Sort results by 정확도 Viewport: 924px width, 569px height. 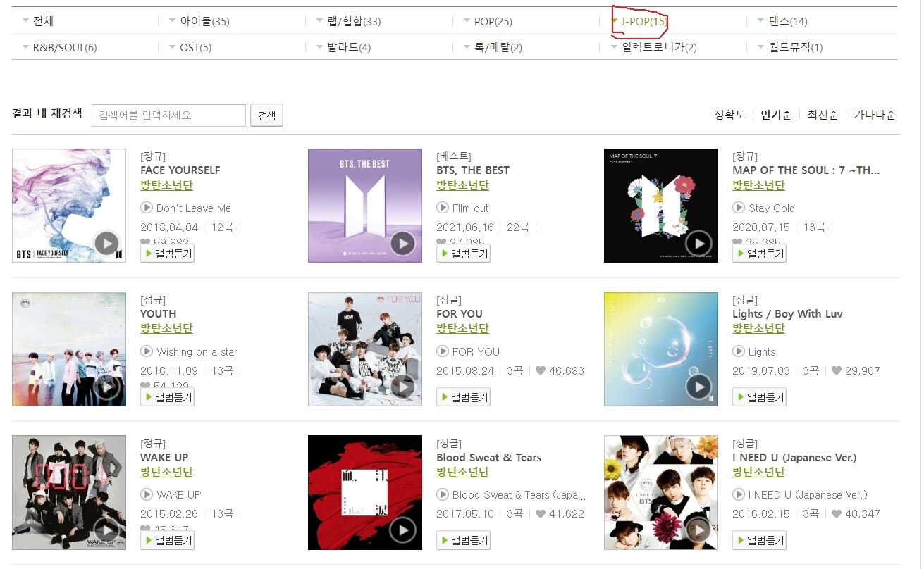tap(729, 115)
